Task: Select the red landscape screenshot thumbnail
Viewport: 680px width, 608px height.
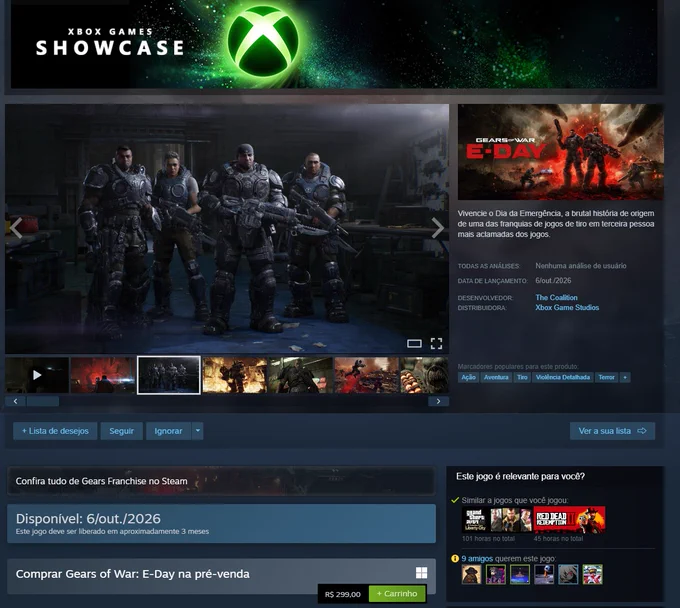Action: [103, 375]
